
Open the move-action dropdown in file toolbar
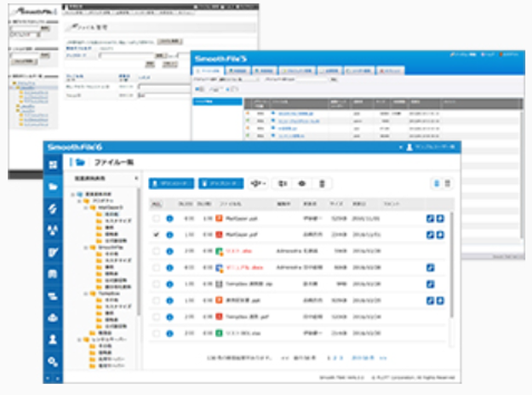(258, 184)
